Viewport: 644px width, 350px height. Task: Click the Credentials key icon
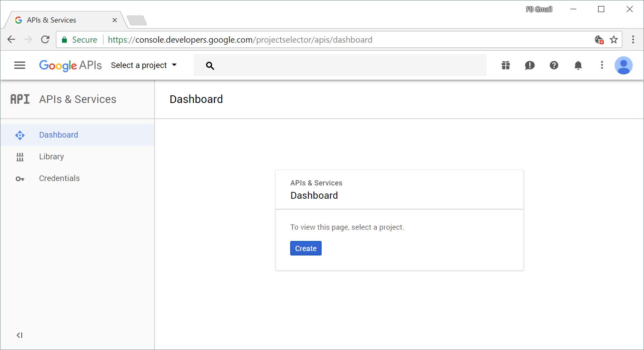(x=20, y=179)
